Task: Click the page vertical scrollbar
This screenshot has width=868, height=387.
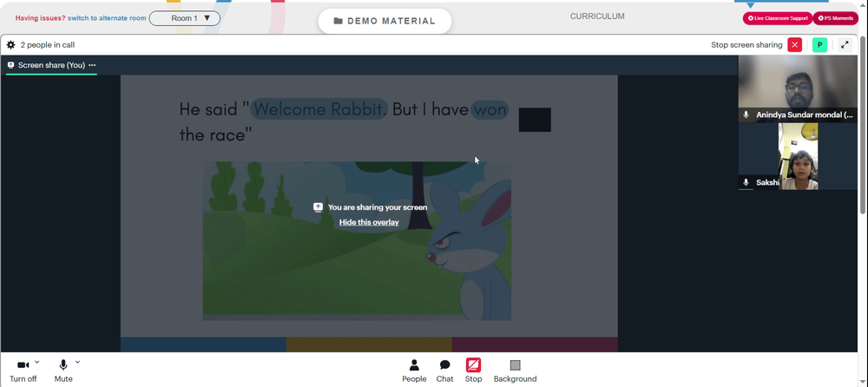Action: tap(864, 125)
